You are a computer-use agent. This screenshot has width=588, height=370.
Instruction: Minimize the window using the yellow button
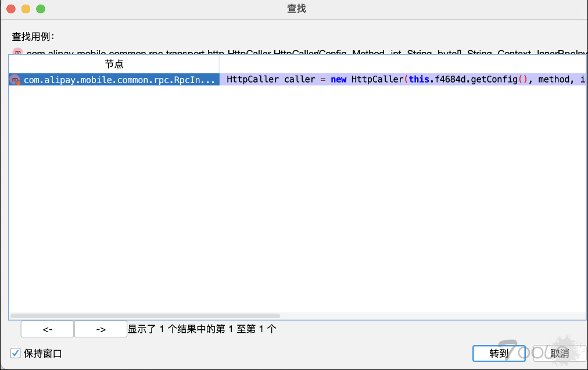click(x=26, y=9)
